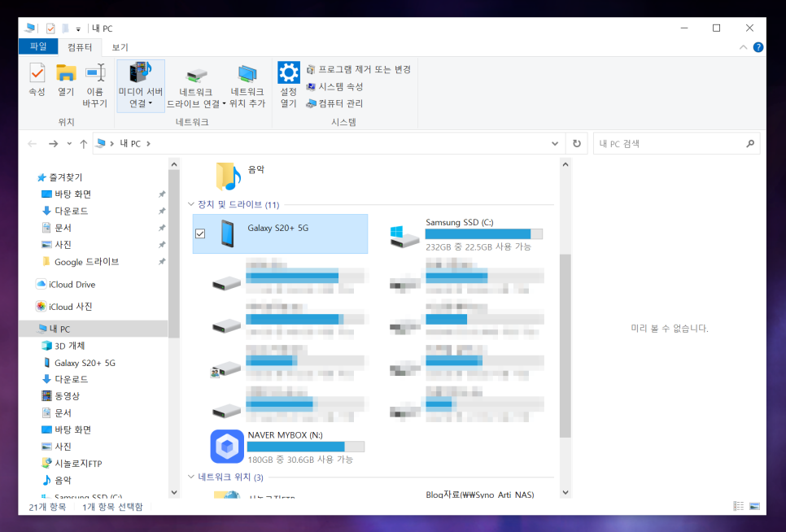786x532 pixels.
Task: Click the main pane scroll-up arrow
Action: point(565,164)
